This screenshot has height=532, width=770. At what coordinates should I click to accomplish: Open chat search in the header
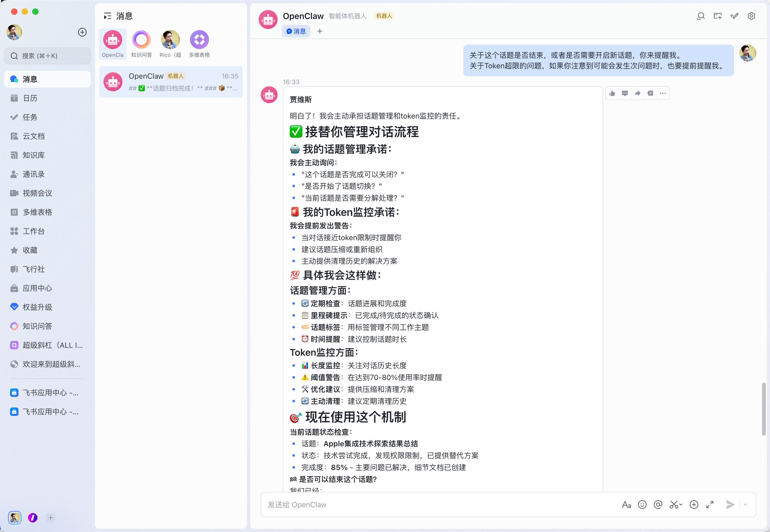click(x=701, y=16)
